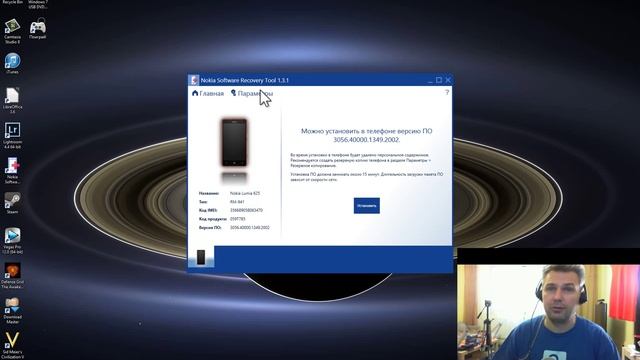Screen dimensions: 640x360
Task: Click the product code value 059T7B3
Action: click(x=238, y=219)
